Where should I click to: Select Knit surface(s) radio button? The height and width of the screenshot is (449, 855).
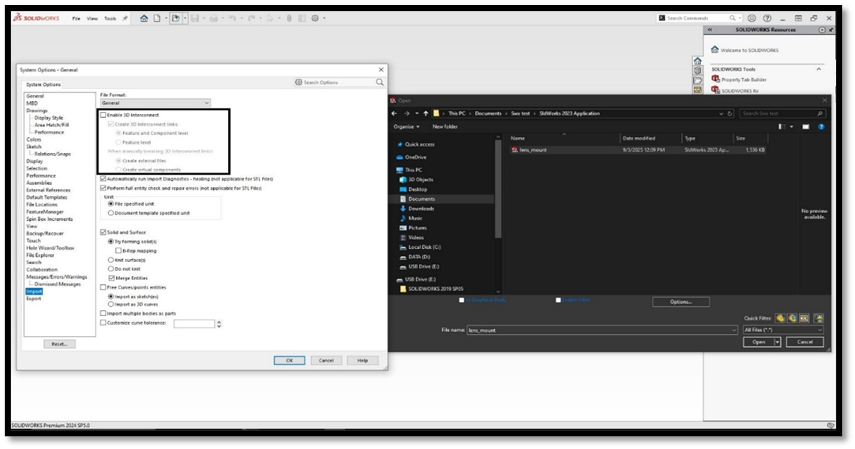click(111, 260)
